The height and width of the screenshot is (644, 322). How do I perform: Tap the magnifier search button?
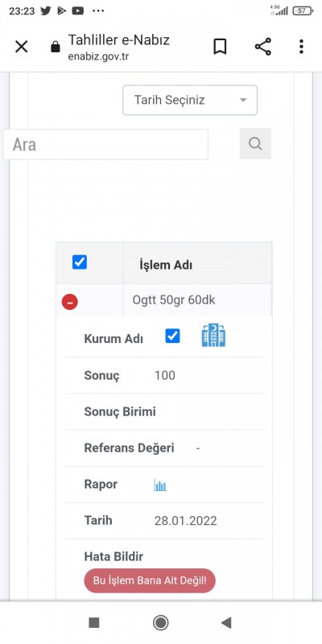point(255,143)
